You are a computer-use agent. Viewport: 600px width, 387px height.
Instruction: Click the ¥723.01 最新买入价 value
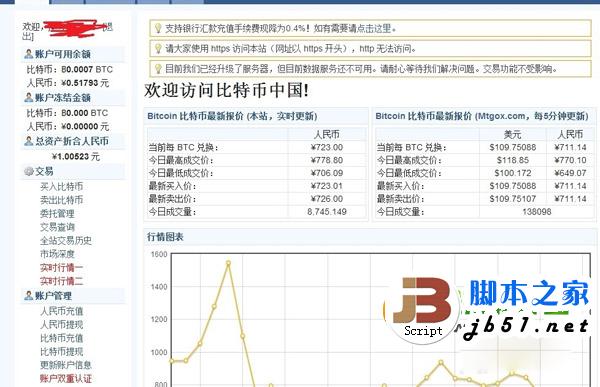tap(327, 186)
